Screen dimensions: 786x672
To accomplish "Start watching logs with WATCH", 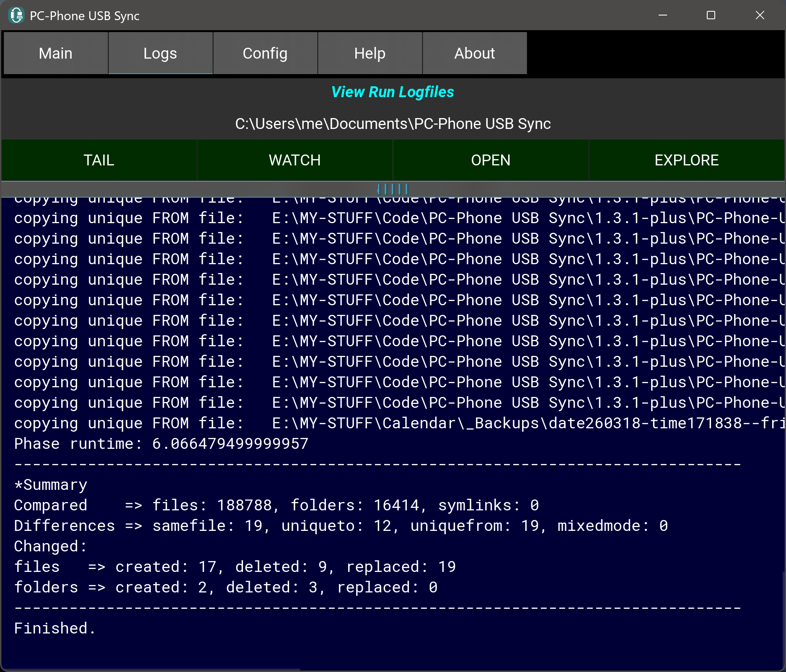I will coord(295,160).
